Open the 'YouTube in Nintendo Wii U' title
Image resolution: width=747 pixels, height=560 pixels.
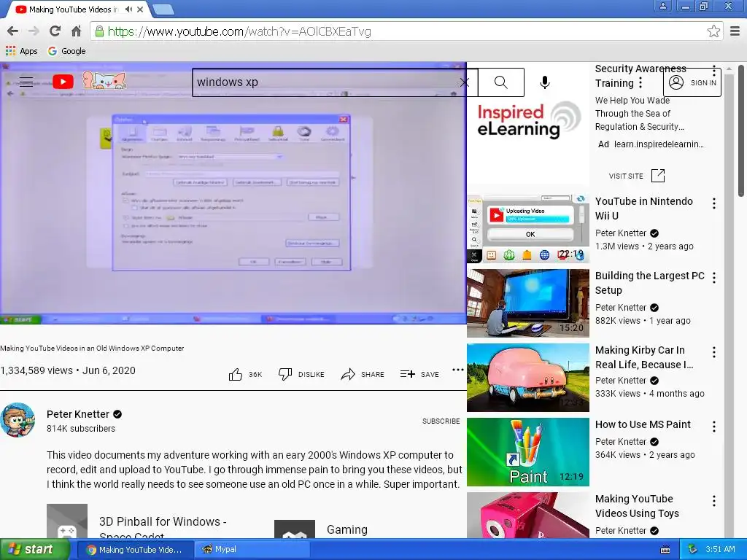point(643,209)
